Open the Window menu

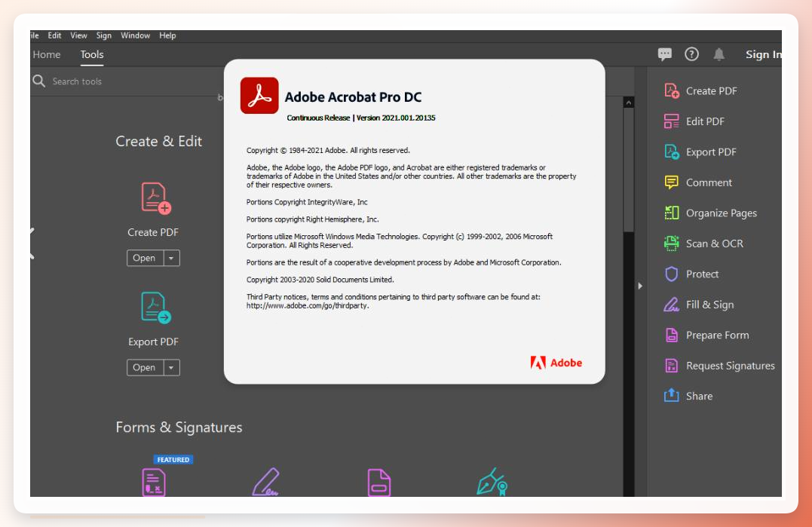(135, 35)
